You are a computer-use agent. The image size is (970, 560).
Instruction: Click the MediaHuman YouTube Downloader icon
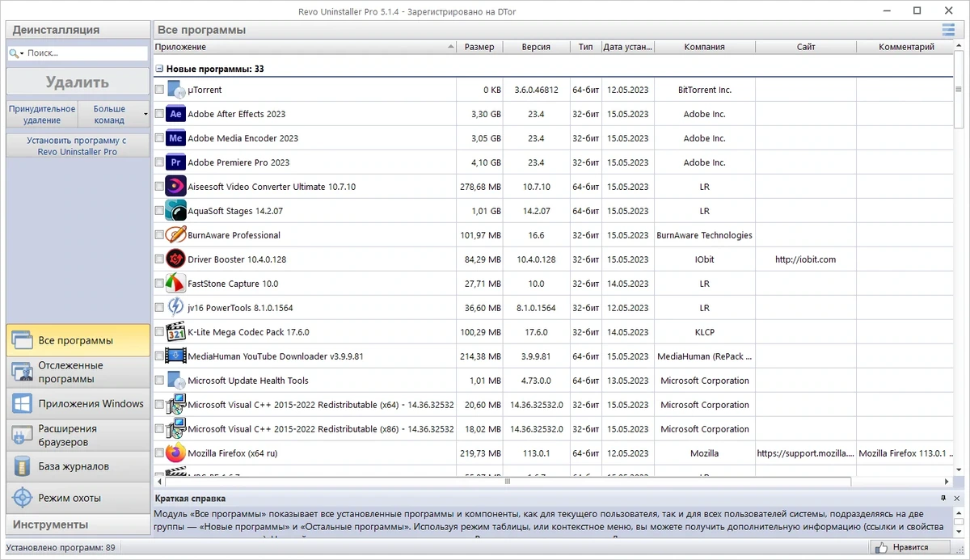pos(175,356)
